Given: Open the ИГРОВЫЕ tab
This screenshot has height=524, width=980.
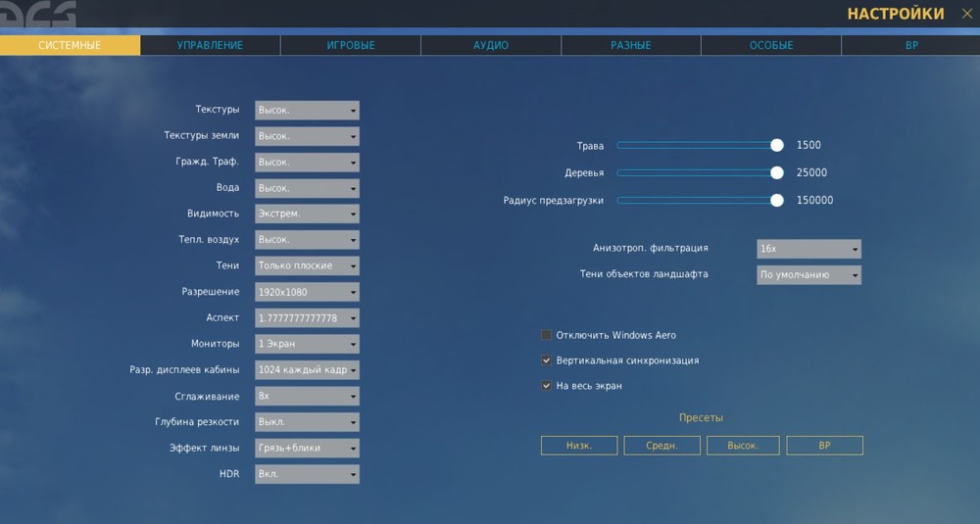Looking at the screenshot, I should 351,45.
